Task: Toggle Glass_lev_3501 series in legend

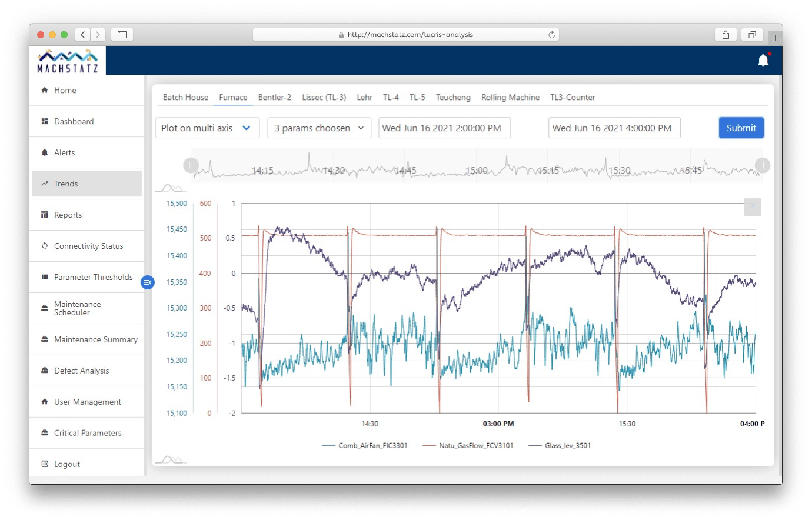Action: (x=560, y=446)
